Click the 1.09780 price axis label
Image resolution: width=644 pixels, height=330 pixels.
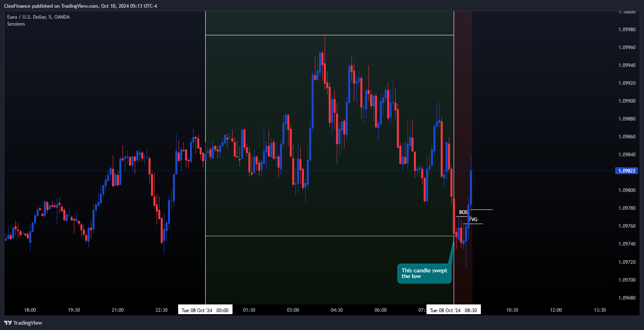pyautogui.click(x=627, y=208)
